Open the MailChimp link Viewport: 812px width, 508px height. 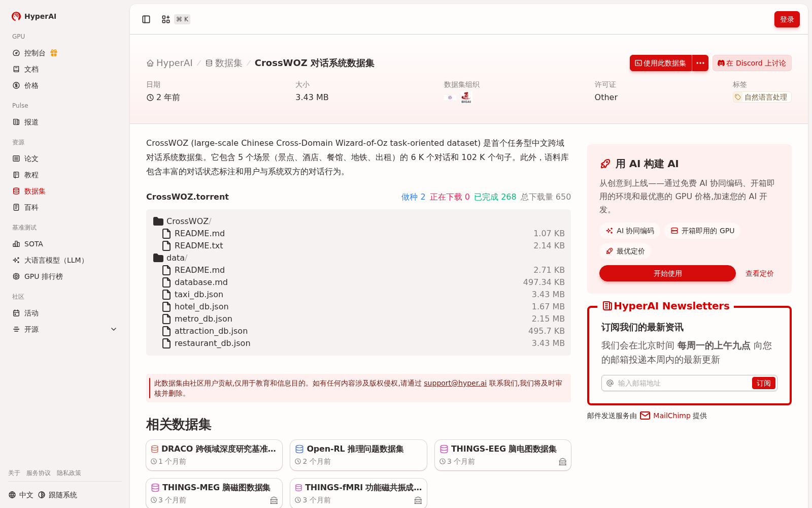point(665,416)
